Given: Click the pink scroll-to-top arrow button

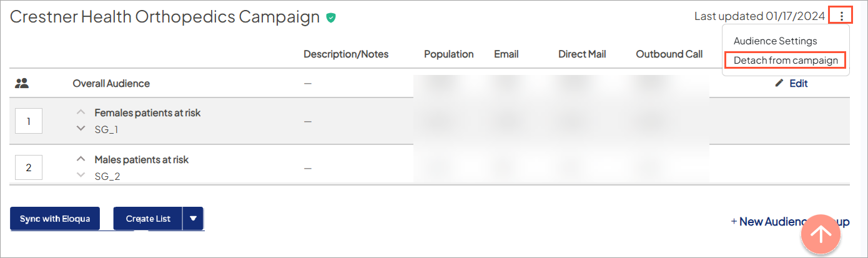Looking at the screenshot, I should (x=821, y=234).
